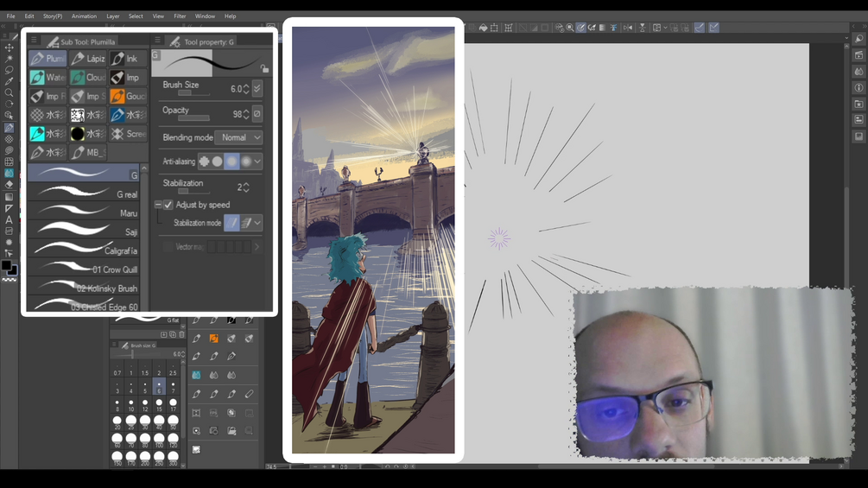Open the Brush Size dynamics dropdown button

[x=257, y=88]
